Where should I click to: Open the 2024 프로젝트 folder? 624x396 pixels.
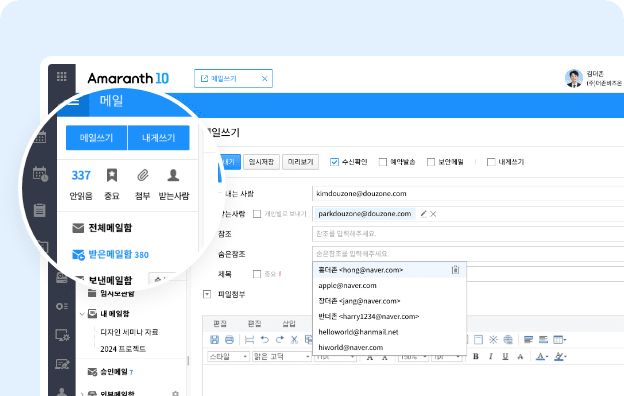pyautogui.click(x=123, y=349)
